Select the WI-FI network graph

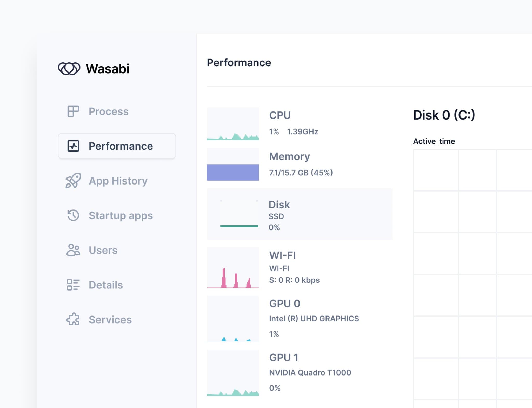(233, 268)
